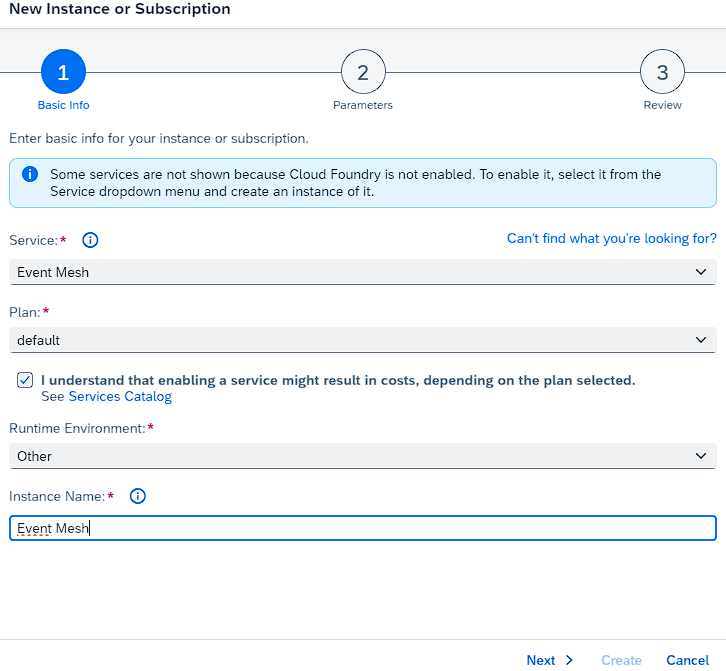This screenshot has width=726, height=671.
Task: Click the blue info icon in message banner
Action: pos(30,174)
